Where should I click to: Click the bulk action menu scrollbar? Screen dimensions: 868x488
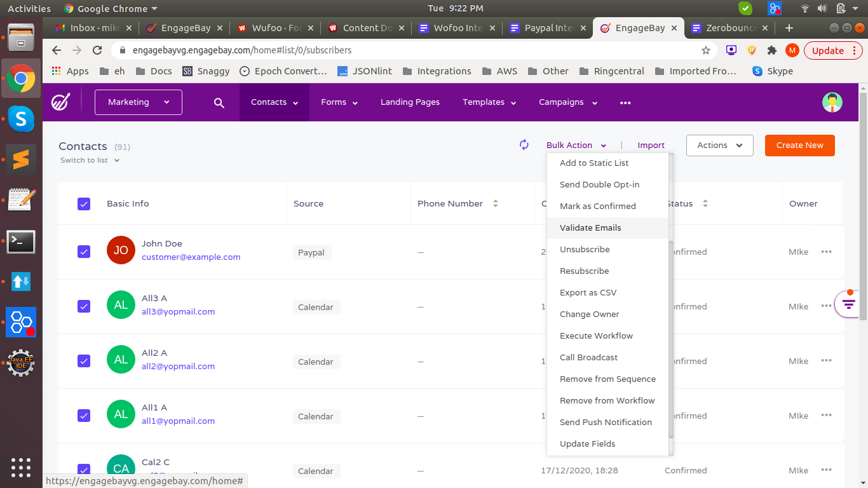[x=671, y=339]
